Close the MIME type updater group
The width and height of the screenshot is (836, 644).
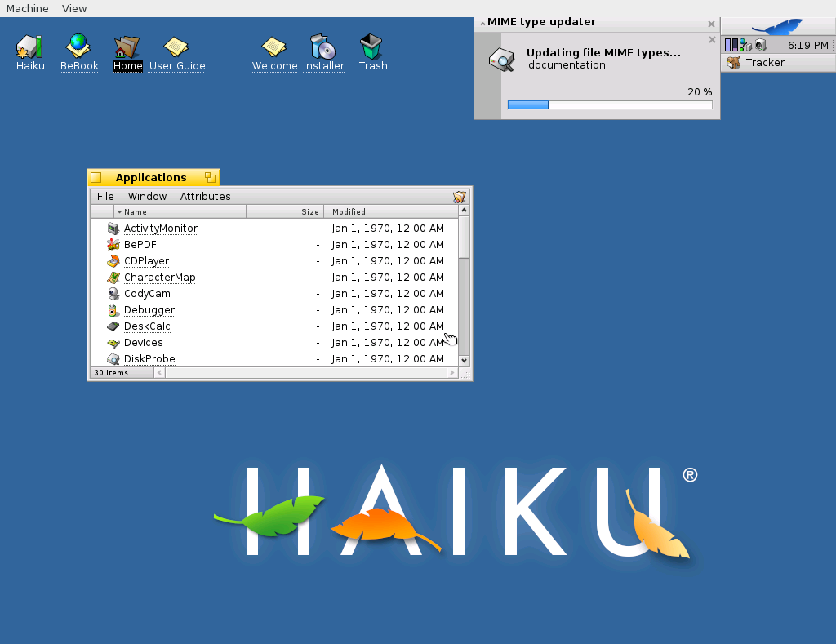coord(711,24)
